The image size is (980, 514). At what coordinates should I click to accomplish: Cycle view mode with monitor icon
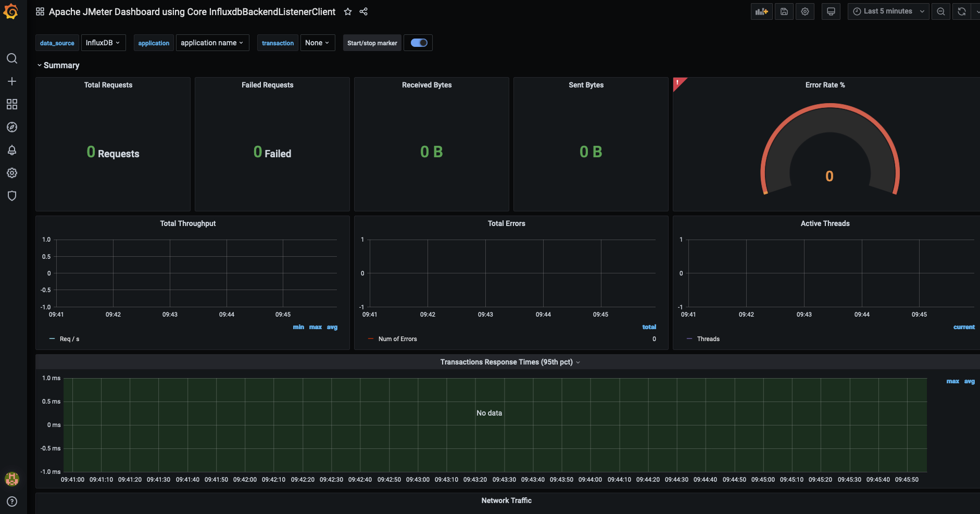[x=831, y=11]
